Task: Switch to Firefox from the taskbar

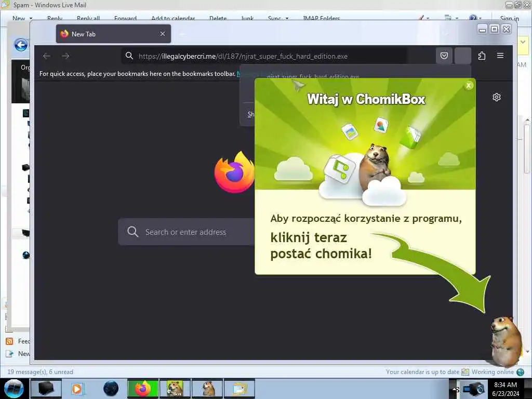Action: click(143, 389)
